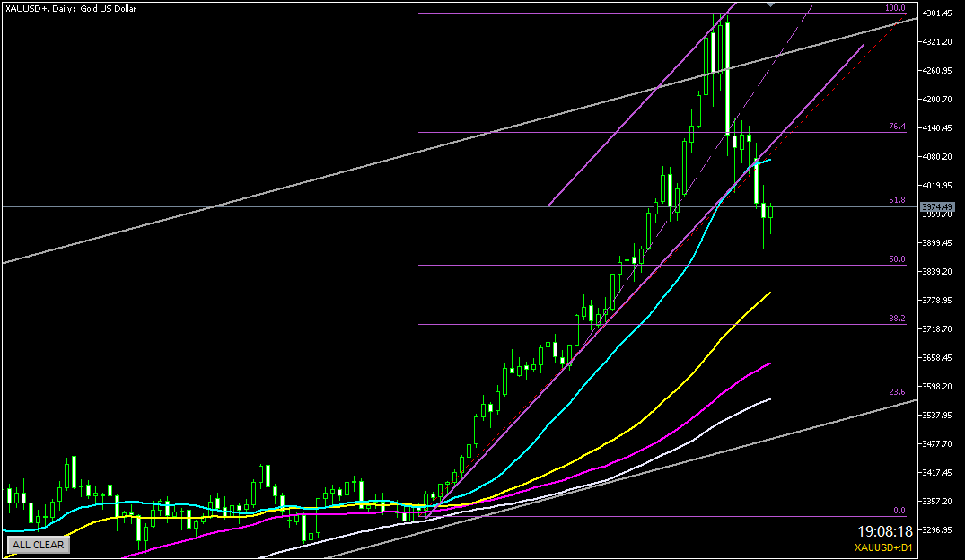Select the 38.2 Fibonacci level label

pos(897,319)
